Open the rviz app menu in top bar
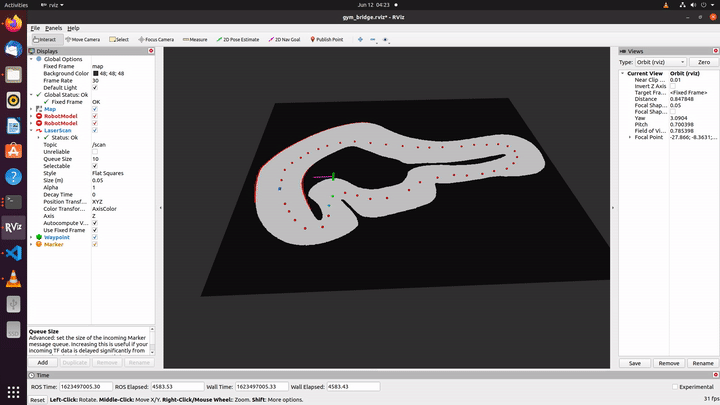This screenshot has height=405, width=720. click(x=52, y=5)
